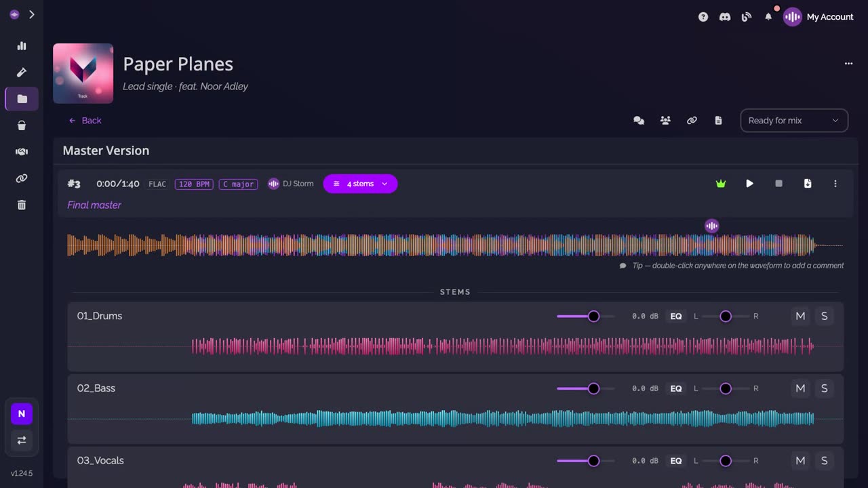Open the Ready for mix status dropdown
868x488 pixels.
(x=794, y=121)
